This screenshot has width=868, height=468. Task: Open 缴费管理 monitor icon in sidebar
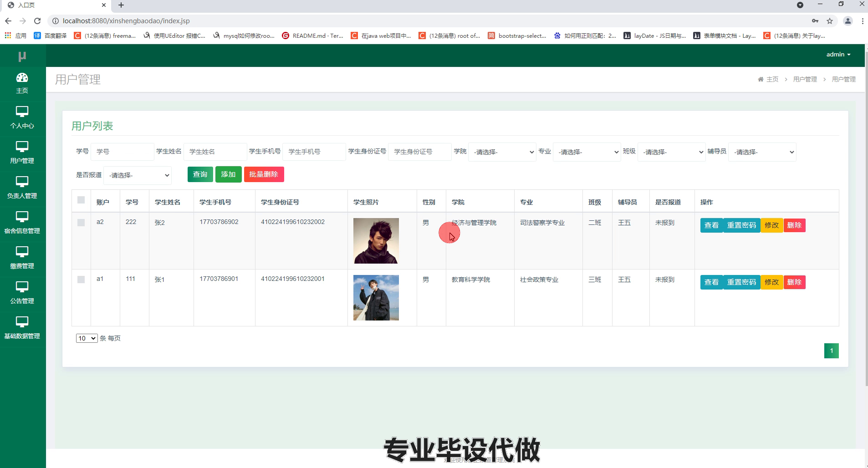[x=22, y=252]
